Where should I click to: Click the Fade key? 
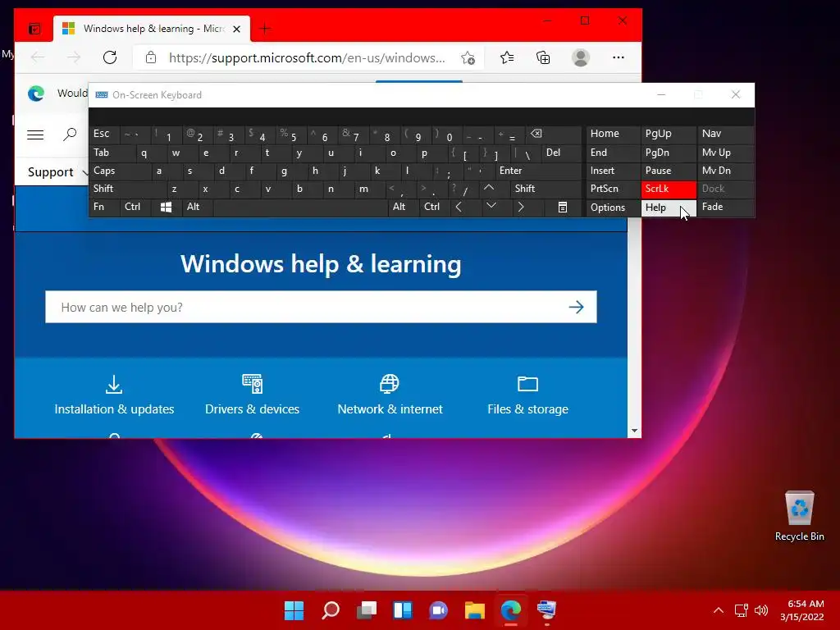tap(725, 207)
